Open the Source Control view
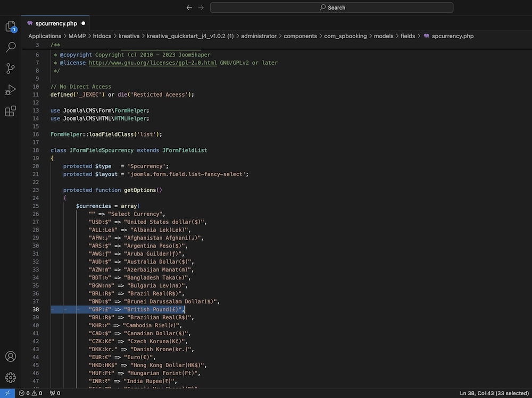This screenshot has width=532, height=398. point(10,69)
